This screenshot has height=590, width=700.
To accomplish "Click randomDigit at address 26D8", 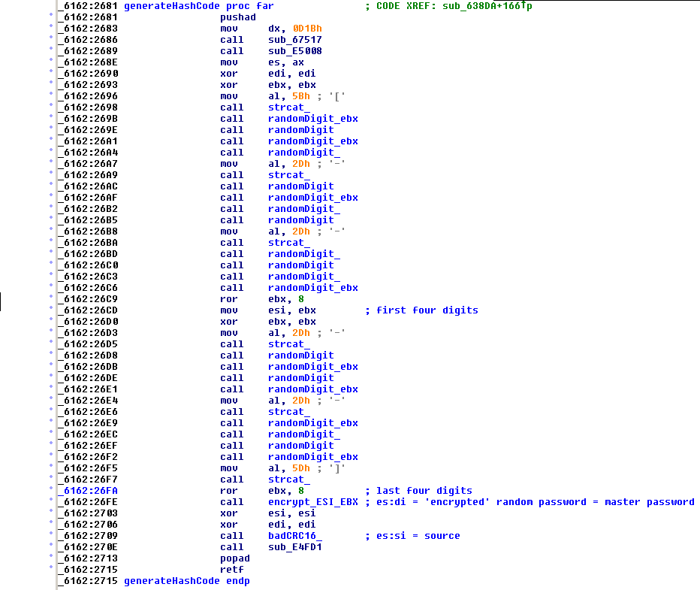I will tap(301, 356).
